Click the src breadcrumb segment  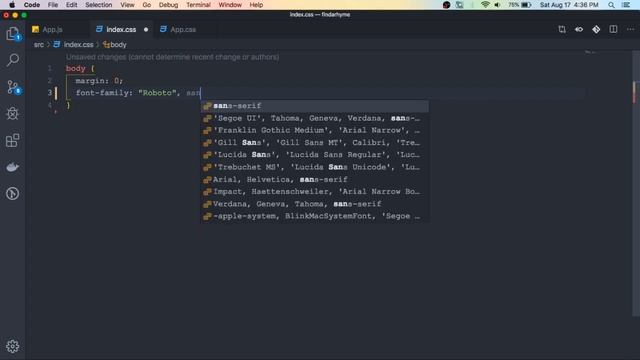pyautogui.click(x=38, y=44)
